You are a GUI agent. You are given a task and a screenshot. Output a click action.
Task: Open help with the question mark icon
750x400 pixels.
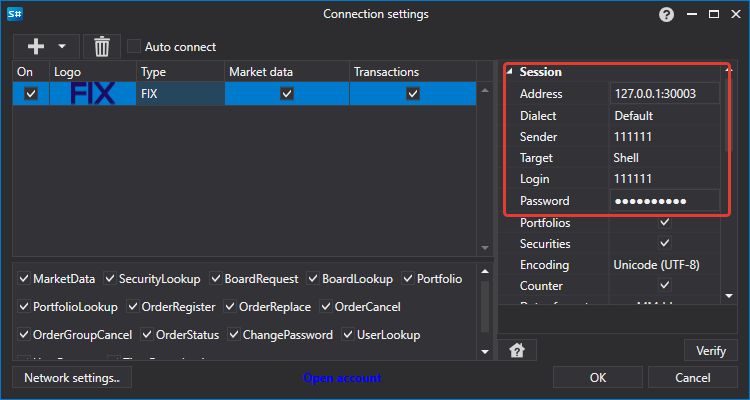click(666, 15)
